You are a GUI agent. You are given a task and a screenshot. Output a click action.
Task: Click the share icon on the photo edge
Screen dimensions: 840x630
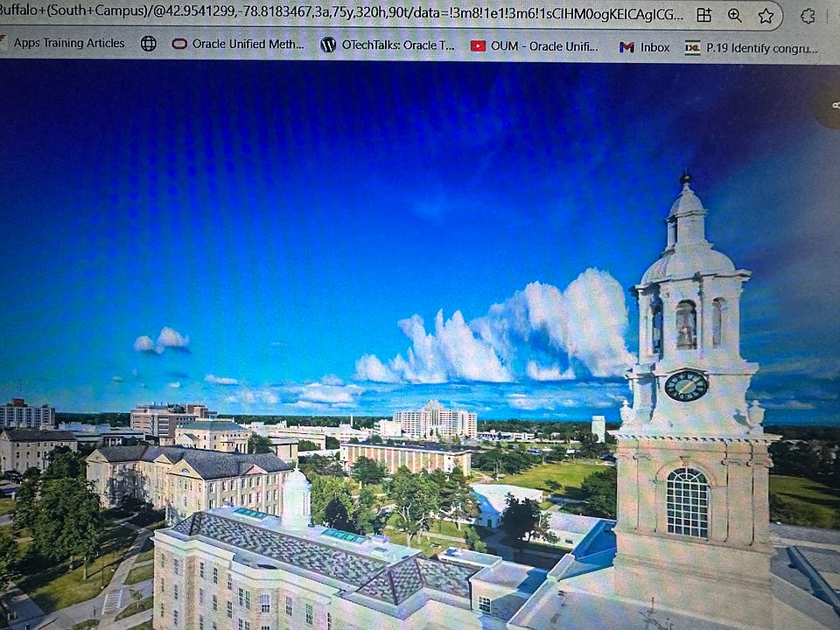pyautogui.click(x=834, y=105)
